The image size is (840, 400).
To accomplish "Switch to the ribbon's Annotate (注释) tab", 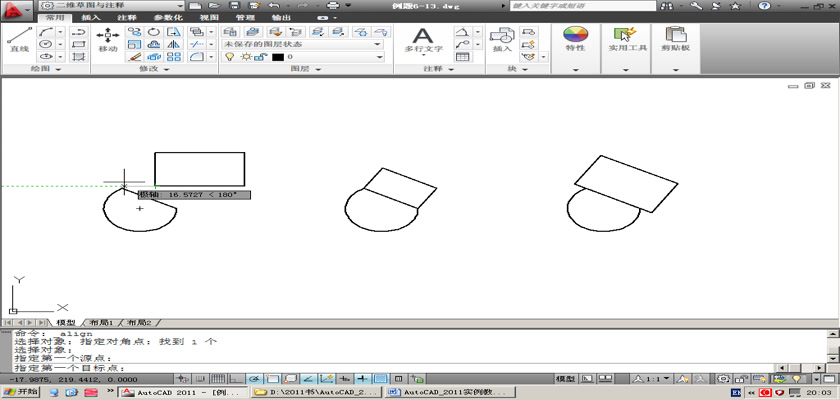I will pyautogui.click(x=126, y=18).
